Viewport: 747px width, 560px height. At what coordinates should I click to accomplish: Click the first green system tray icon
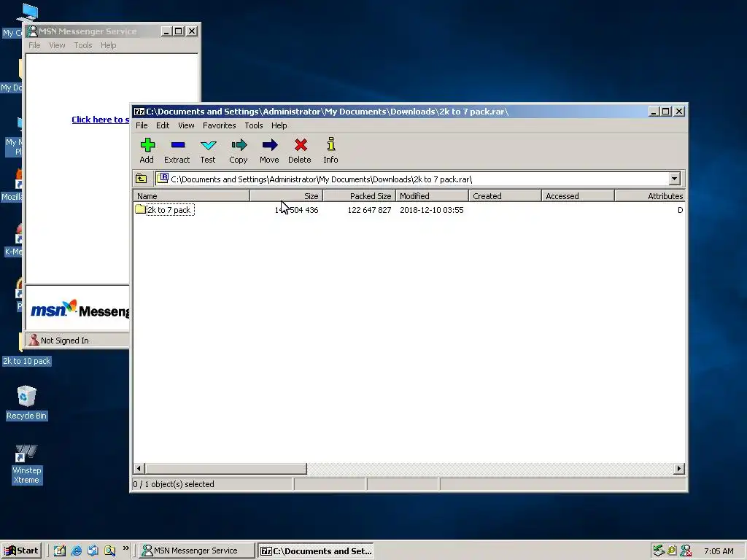click(659, 551)
